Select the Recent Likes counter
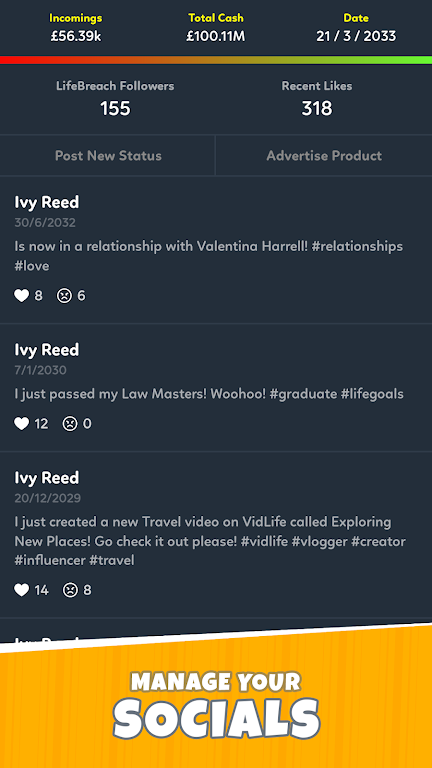The height and width of the screenshot is (768, 432). tap(316, 108)
